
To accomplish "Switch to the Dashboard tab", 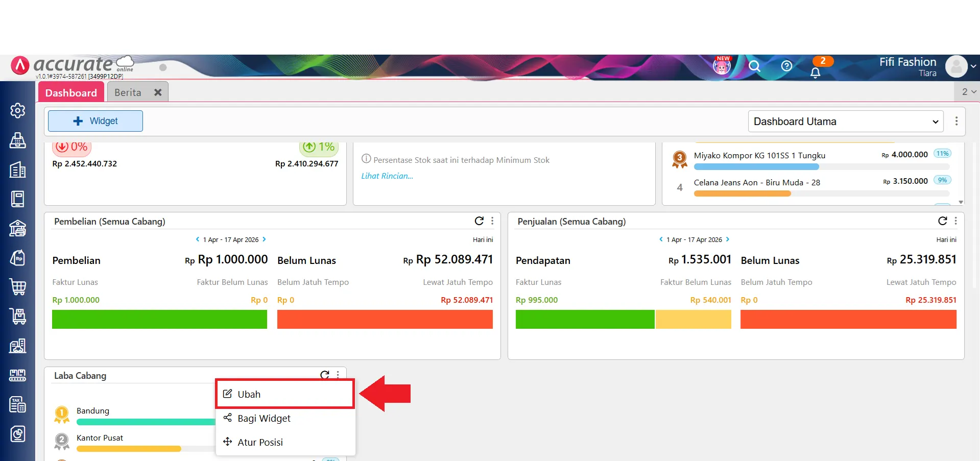I will pos(71,92).
